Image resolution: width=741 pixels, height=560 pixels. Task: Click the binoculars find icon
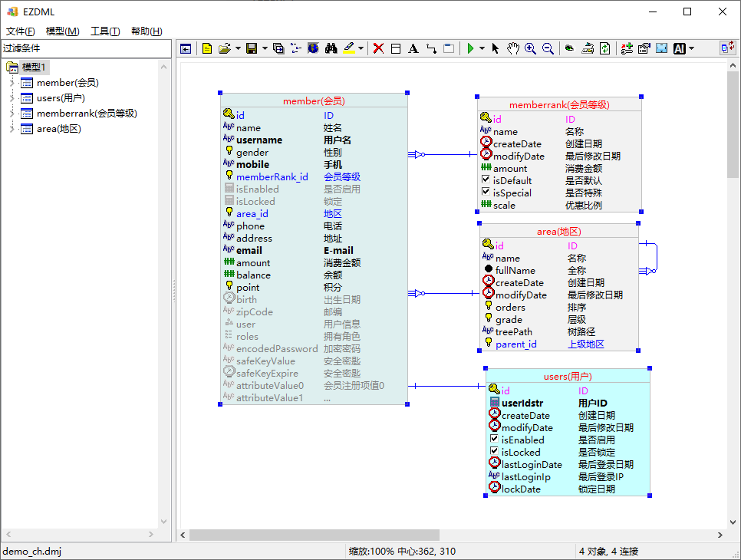(331, 48)
